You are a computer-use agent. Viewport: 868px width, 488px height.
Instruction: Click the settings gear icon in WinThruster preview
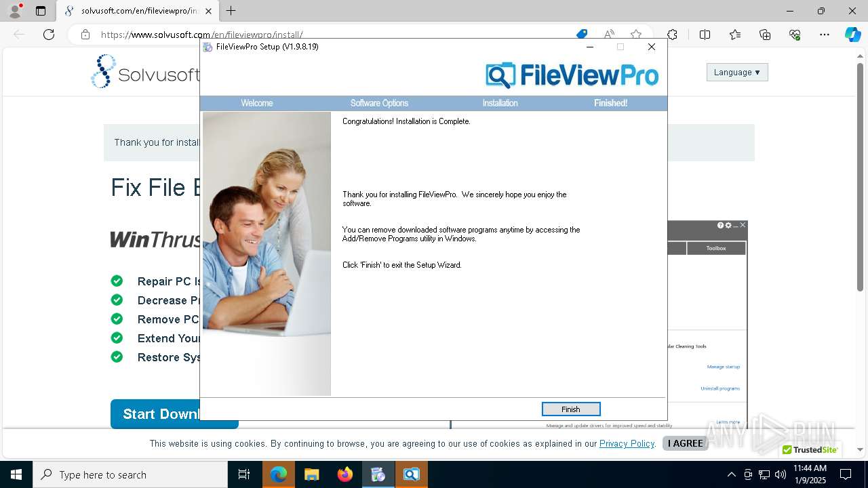pos(728,225)
